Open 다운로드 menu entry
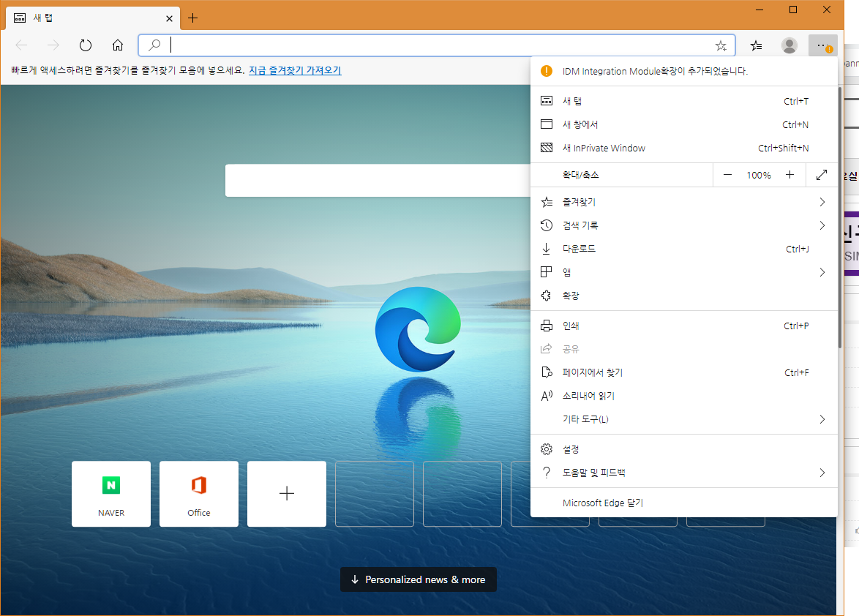Image resolution: width=859 pixels, height=616 pixels. pyautogui.click(x=683, y=249)
